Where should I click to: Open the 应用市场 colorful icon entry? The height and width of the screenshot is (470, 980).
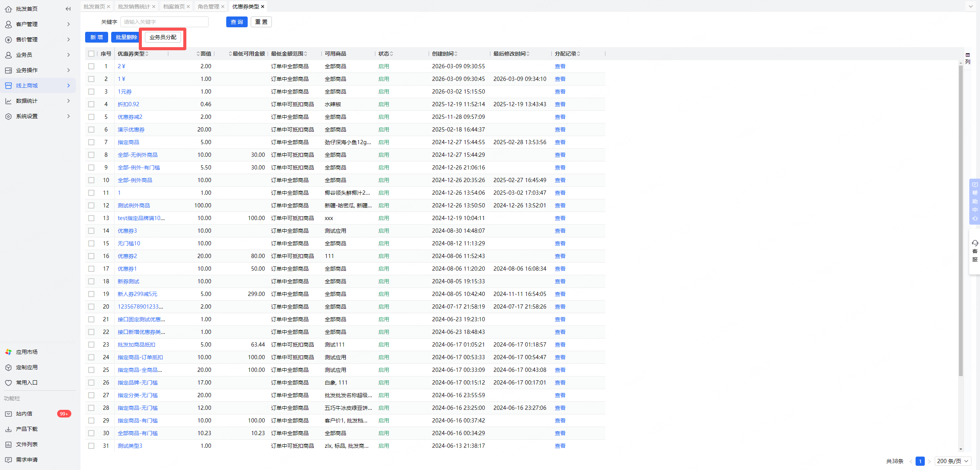(8, 352)
